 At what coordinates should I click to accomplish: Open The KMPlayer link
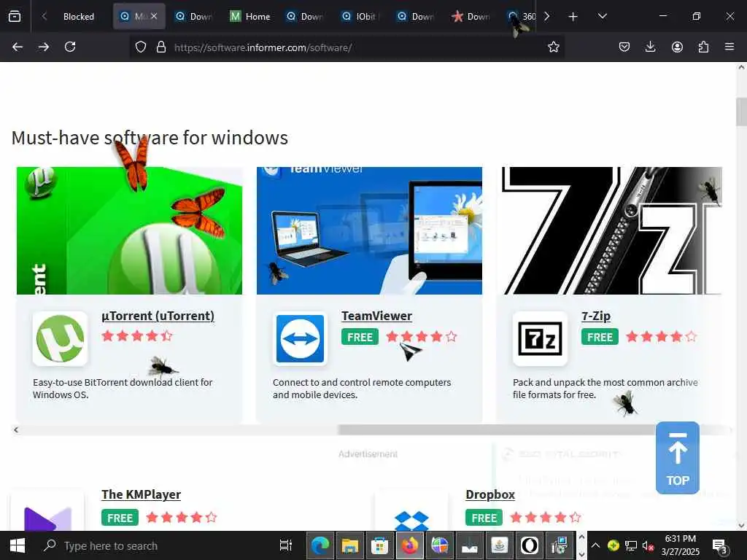(141, 495)
